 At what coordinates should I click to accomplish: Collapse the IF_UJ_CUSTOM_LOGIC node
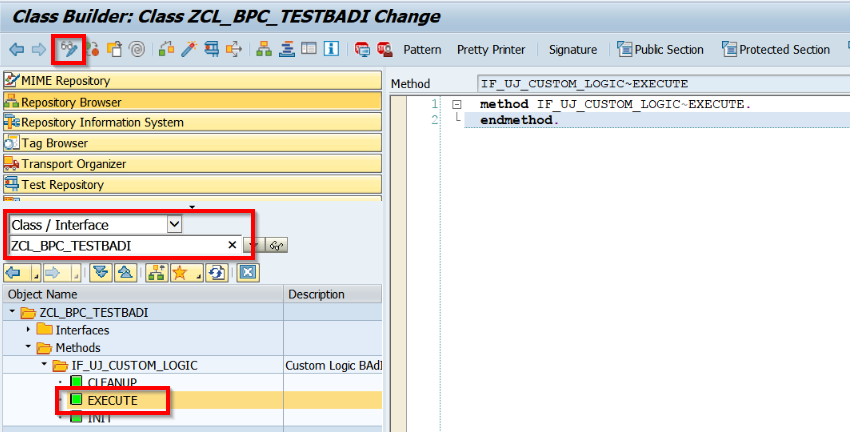tap(44, 365)
